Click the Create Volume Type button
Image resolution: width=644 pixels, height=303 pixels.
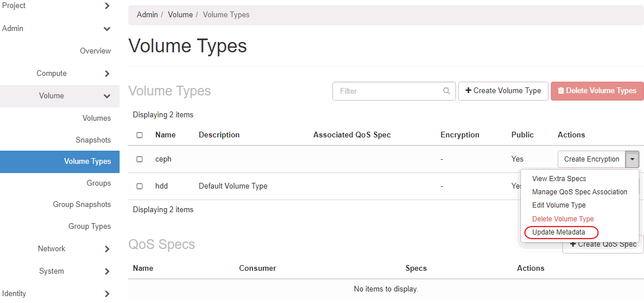(503, 91)
